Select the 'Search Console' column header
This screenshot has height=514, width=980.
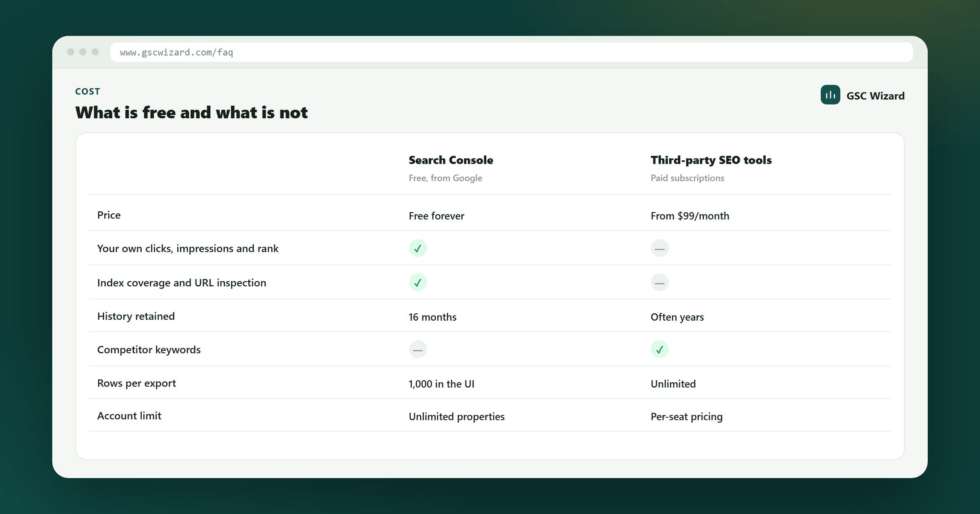(x=451, y=160)
